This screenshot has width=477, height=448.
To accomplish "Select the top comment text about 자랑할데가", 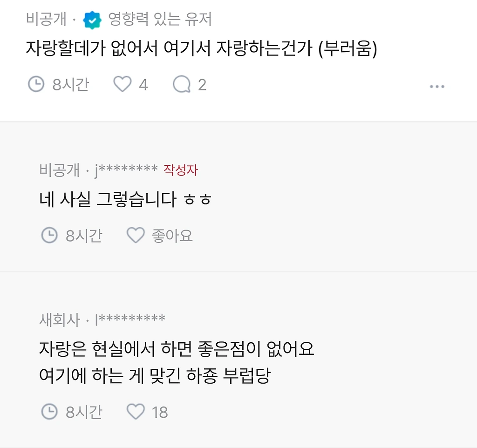I will [201, 48].
